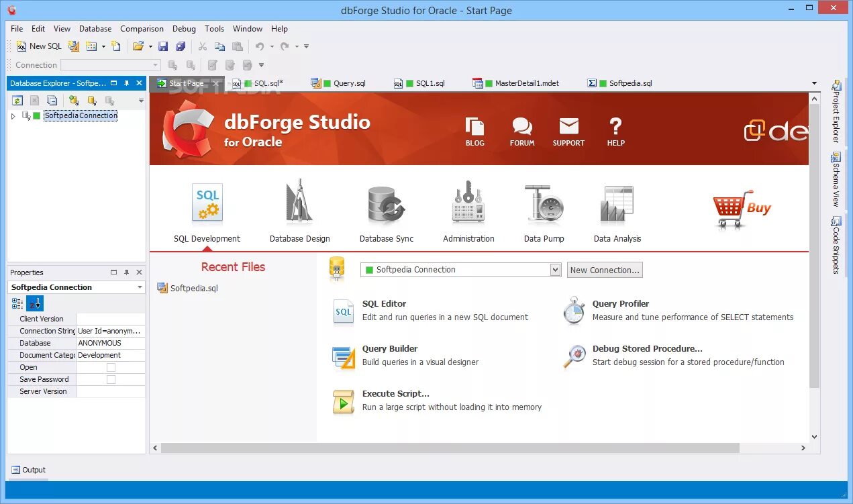Screen dimensions: 853x504
Task: Open the Connection combo box in toolbar
Action: point(111,65)
